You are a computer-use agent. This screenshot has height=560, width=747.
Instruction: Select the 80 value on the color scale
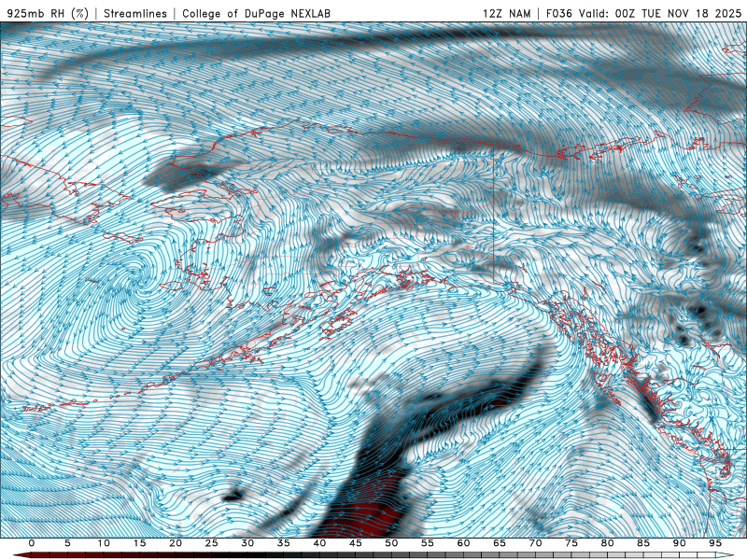607,543
